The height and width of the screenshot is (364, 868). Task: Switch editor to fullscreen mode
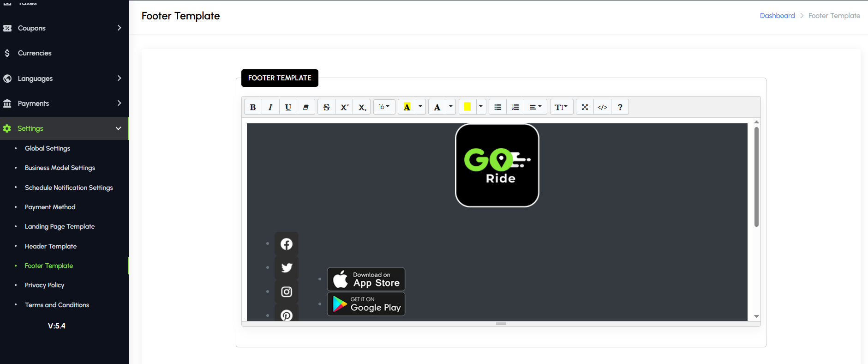coord(585,107)
